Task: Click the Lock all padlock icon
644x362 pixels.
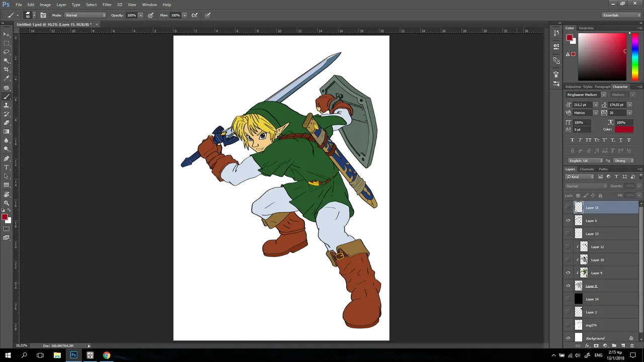Action: (600, 196)
